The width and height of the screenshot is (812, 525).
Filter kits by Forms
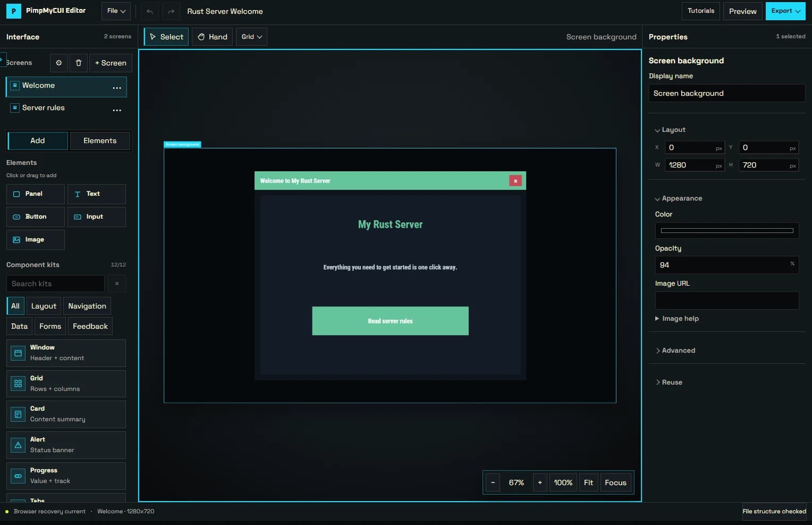(50, 327)
